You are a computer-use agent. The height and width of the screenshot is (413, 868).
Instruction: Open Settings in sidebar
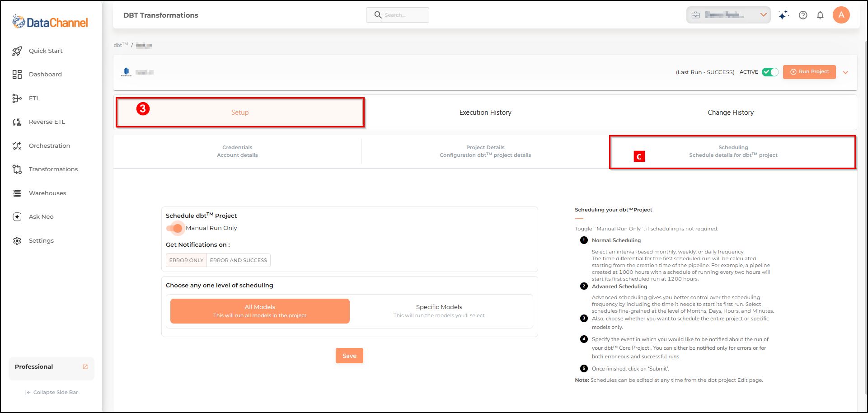(41, 241)
